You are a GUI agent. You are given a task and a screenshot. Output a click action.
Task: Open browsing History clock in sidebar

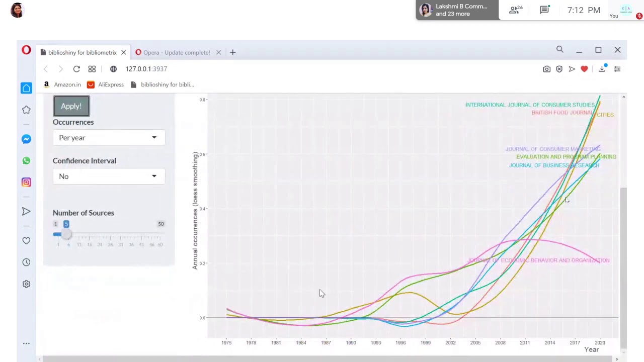pyautogui.click(x=26, y=262)
